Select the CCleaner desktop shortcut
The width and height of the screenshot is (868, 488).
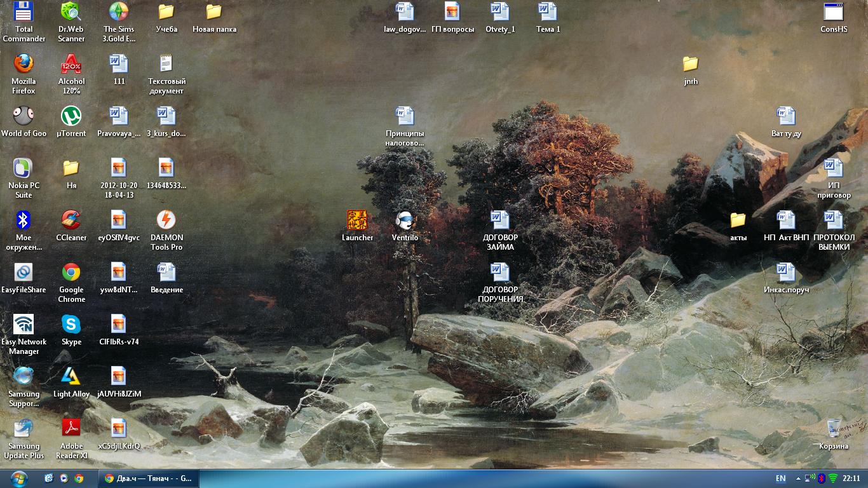coord(71,226)
